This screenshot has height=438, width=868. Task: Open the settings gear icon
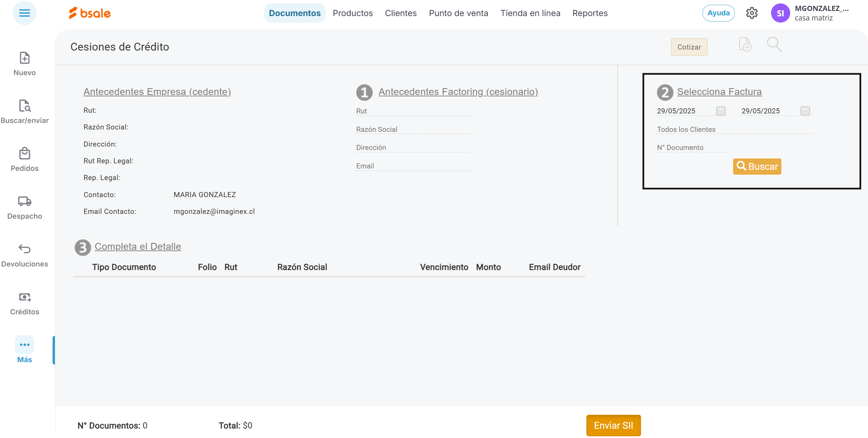click(752, 13)
